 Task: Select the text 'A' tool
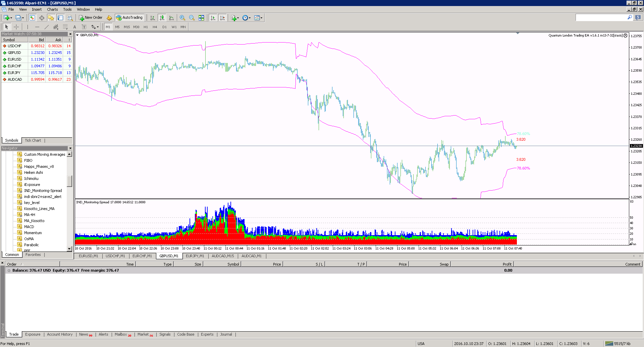click(74, 27)
